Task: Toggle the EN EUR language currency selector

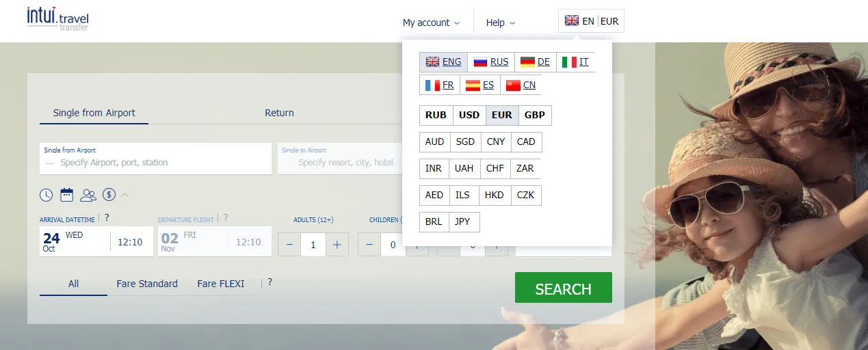Action: click(592, 21)
